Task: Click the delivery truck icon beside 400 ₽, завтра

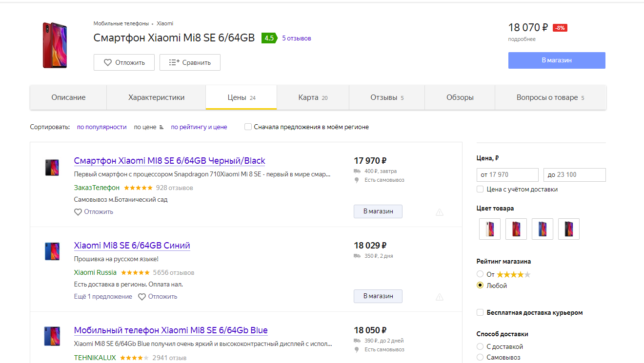Action: [x=357, y=171]
